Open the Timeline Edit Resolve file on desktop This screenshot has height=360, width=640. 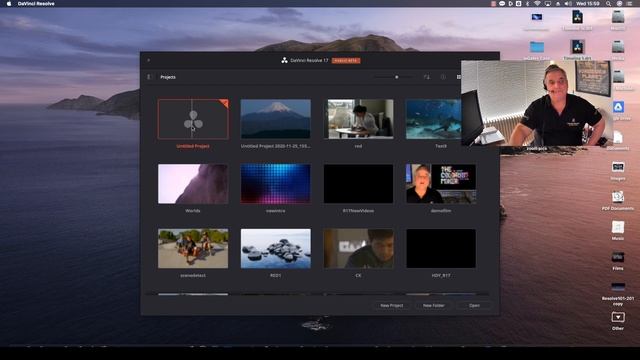577,47
